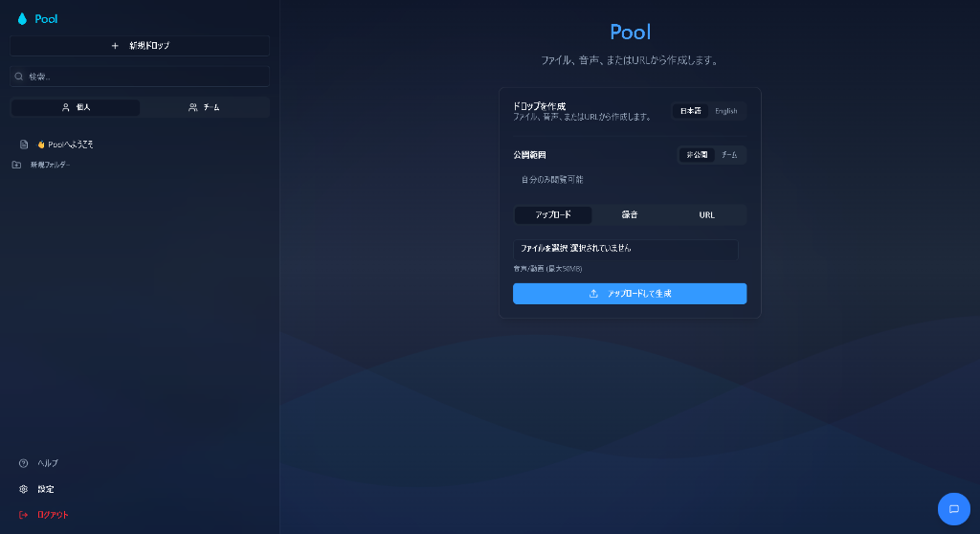This screenshot has width=980, height=534.
Task: Select 日本語 language option
Action: click(691, 111)
